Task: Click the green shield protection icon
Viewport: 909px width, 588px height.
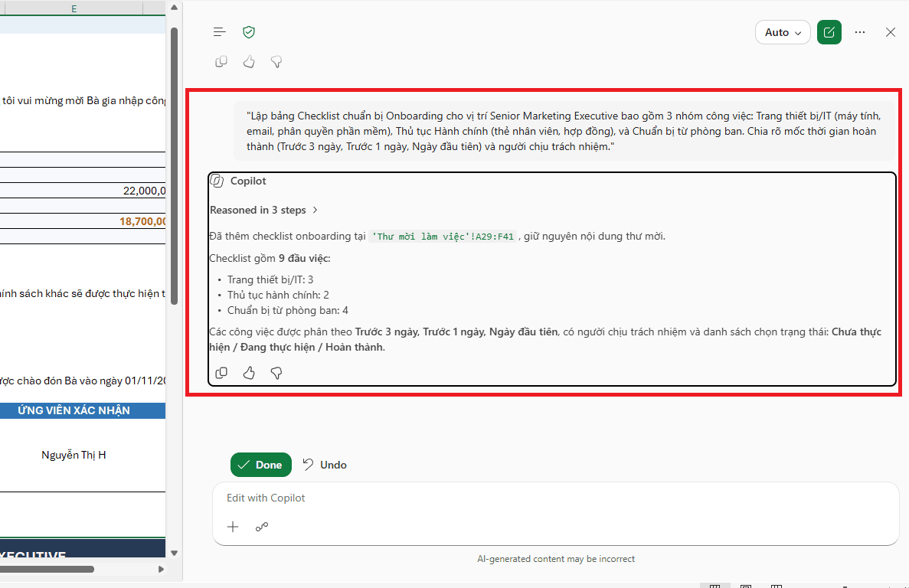Action: point(249,32)
